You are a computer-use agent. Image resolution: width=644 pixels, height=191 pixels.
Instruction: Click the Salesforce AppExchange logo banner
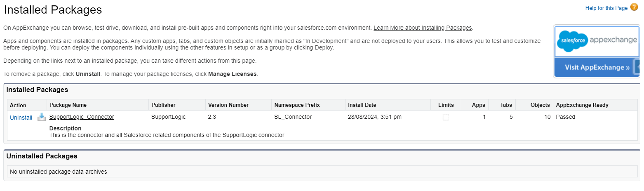tap(597, 41)
